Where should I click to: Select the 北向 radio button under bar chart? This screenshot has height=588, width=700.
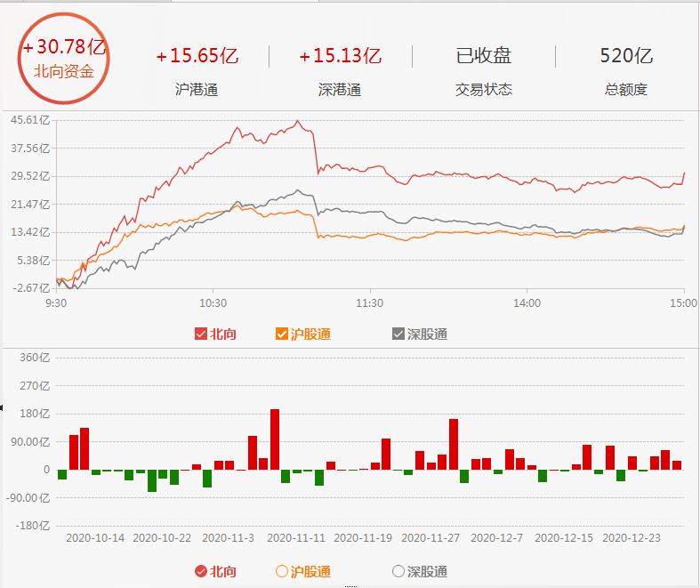coord(201,571)
